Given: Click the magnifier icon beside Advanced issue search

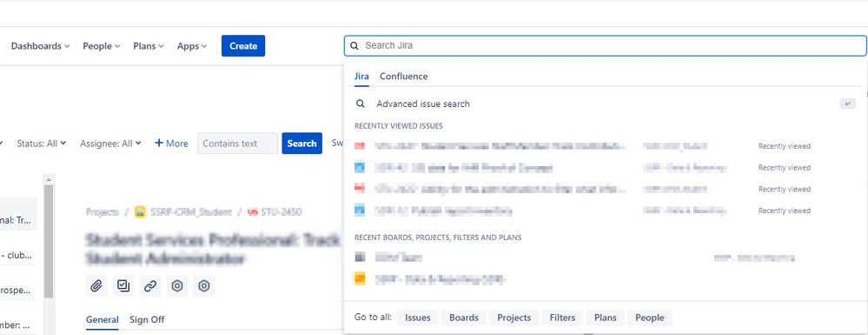Looking at the screenshot, I should point(361,104).
